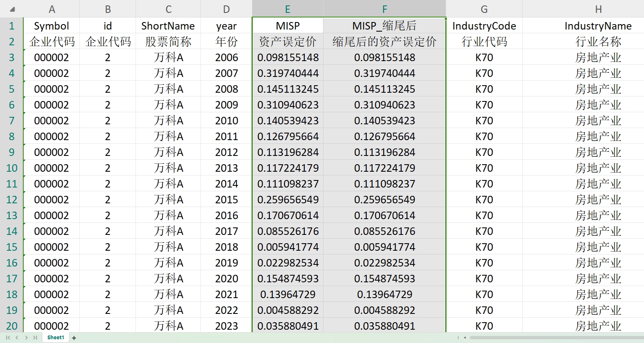Click the "K70" cell in the 2010 row
The width and height of the screenshot is (644, 343).
pyautogui.click(x=484, y=121)
